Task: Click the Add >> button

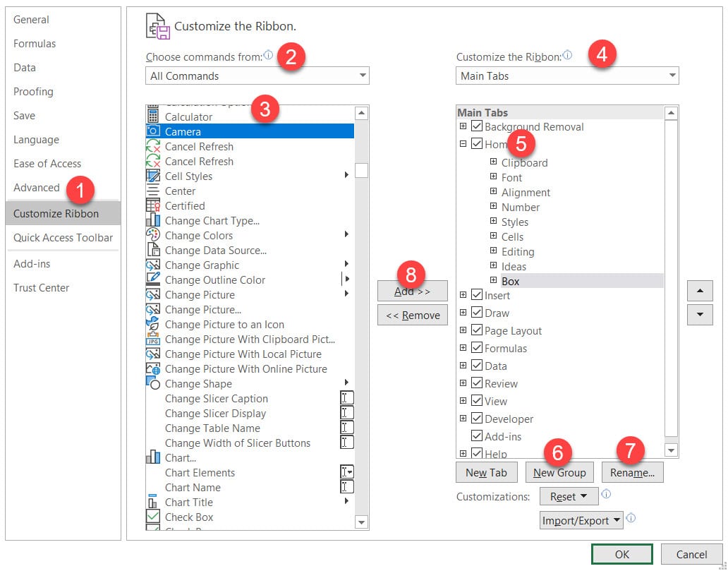Action: click(412, 291)
